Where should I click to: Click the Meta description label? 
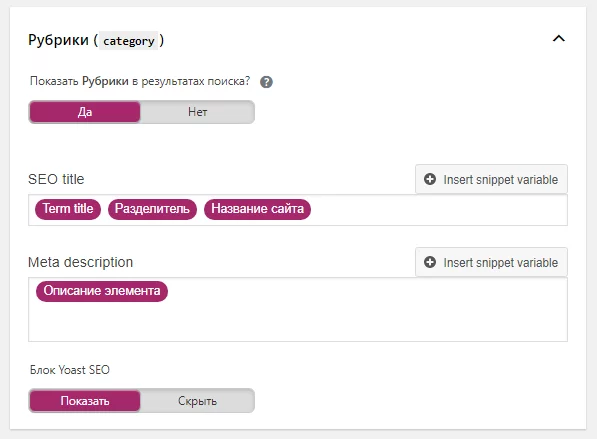tap(80, 262)
